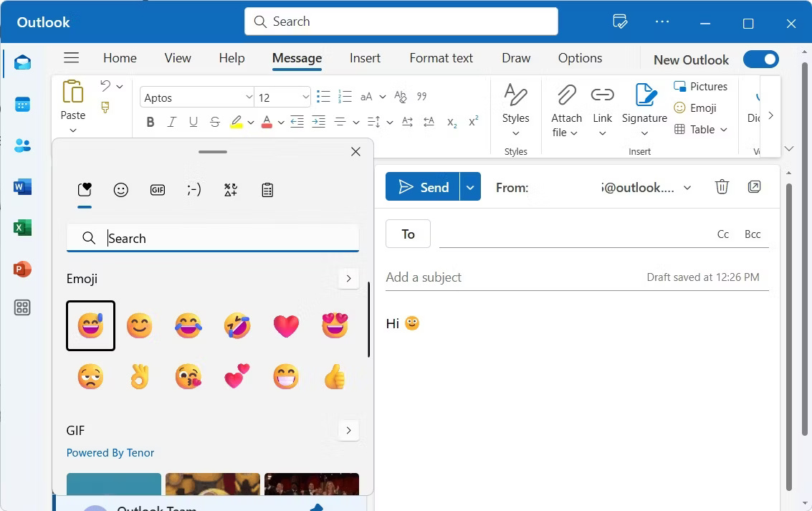Open the Symbols tab in emoji panel
Screen dimensions: 812x511
point(231,190)
